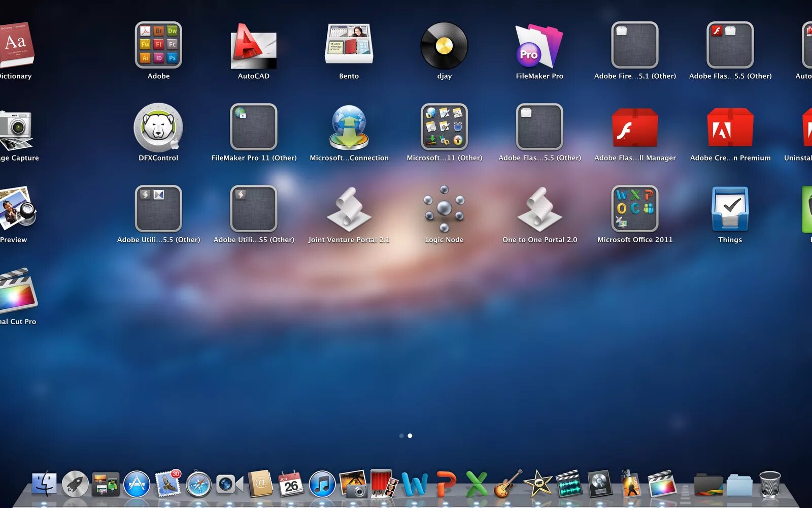This screenshot has width=812, height=508.
Task: Open the Preview app in Launchpad
Action: pos(18,208)
